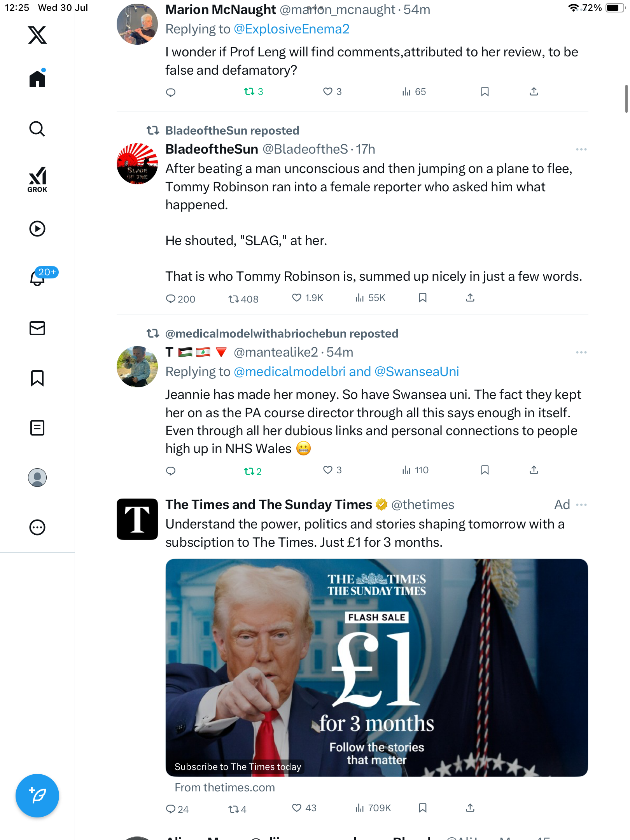Open more options on BladeoftheSun post

pos(581,149)
